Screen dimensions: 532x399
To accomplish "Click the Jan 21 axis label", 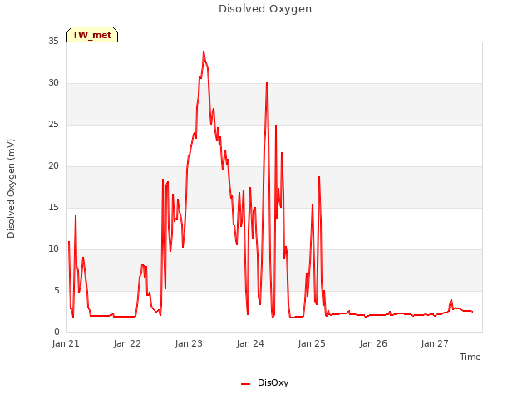I will point(66,343).
